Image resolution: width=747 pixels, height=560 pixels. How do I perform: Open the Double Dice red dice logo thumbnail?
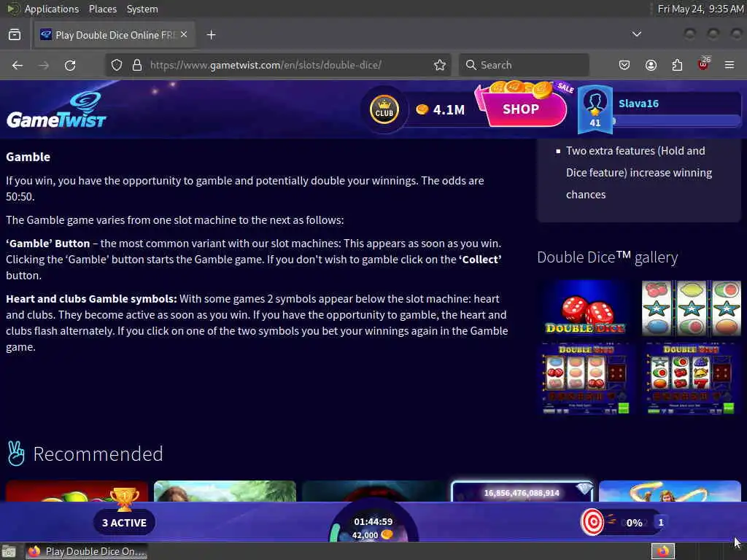click(x=586, y=308)
